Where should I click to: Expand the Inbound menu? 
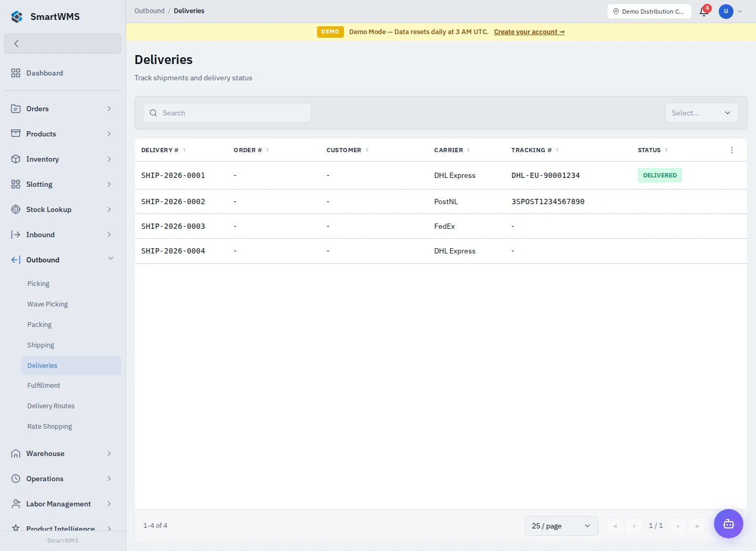click(x=62, y=235)
